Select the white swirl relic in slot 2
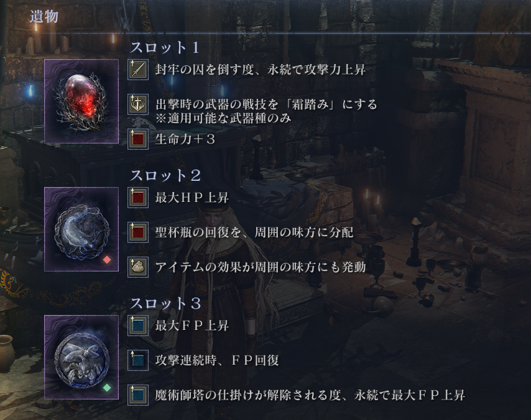Image resolution: width=531 pixels, height=420 pixels. point(81,229)
